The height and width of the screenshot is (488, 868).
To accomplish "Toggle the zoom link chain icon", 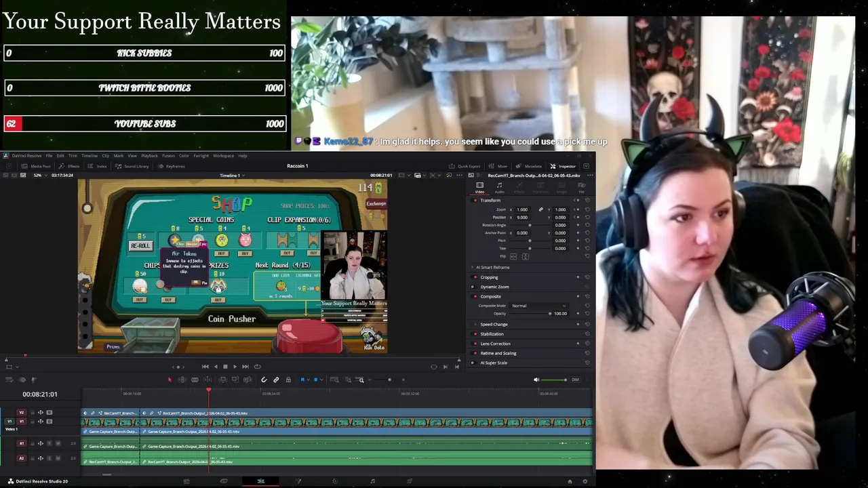I will click(540, 209).
